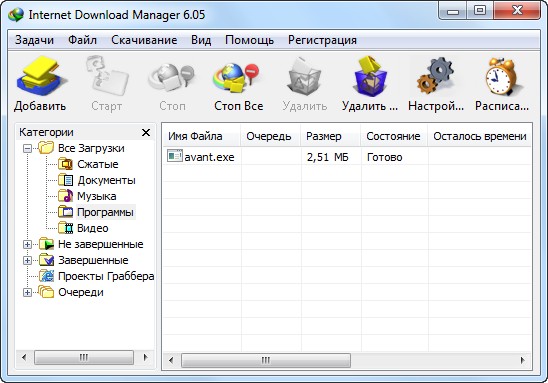The image size is (548, 383).
Task: Select the Завершенные label
Action: [x=93, y=260]
